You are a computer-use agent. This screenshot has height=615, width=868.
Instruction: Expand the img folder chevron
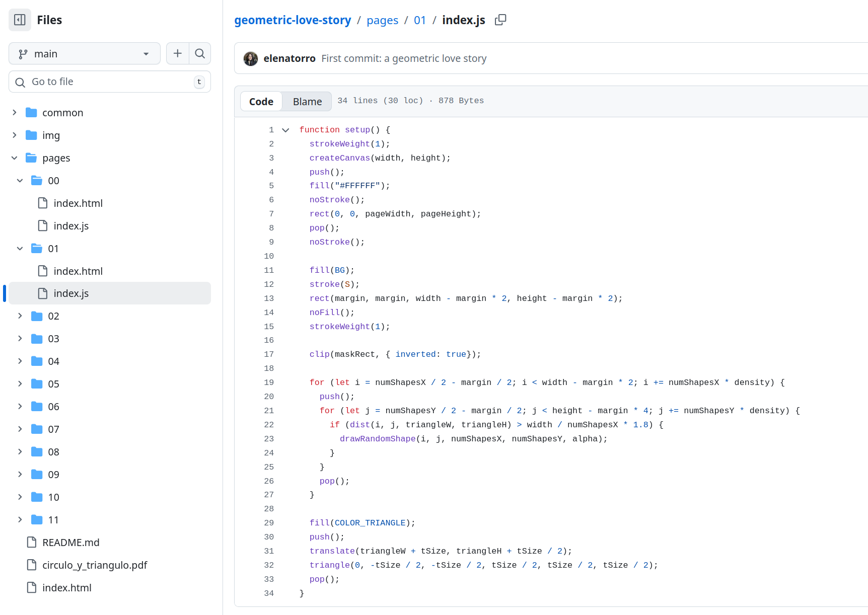[15, 135]
